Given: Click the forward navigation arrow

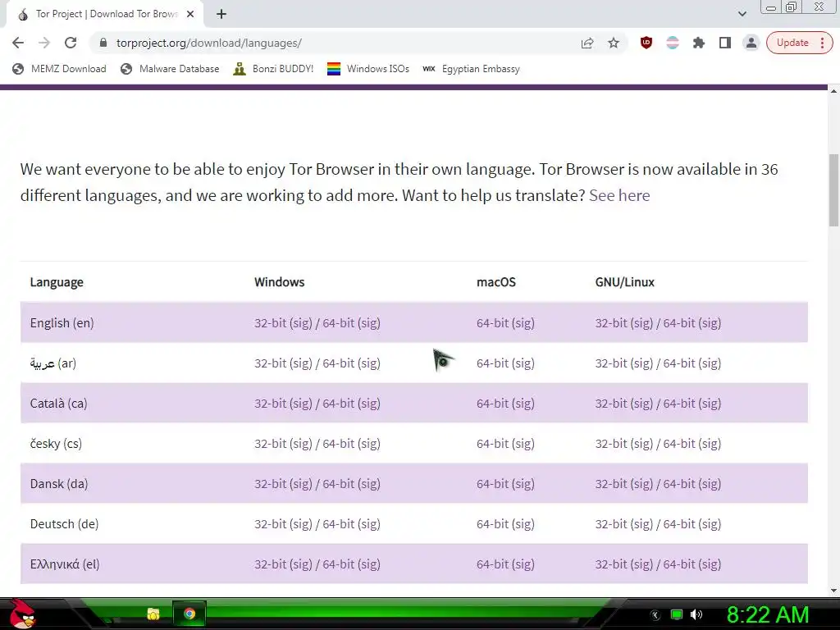Looking at the screenshot, I should (44, 43).
